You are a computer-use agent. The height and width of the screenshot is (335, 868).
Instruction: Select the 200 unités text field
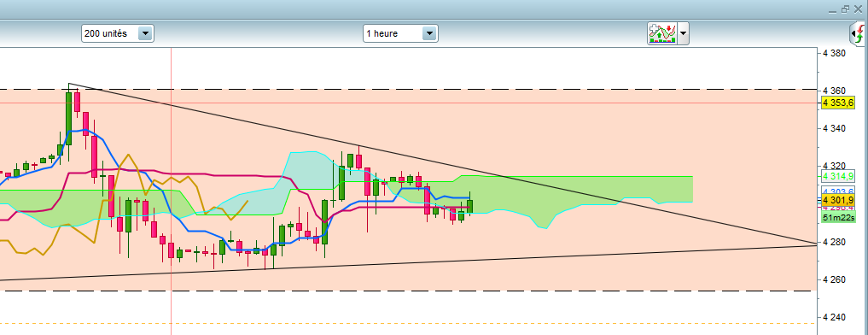pos(118,33)
